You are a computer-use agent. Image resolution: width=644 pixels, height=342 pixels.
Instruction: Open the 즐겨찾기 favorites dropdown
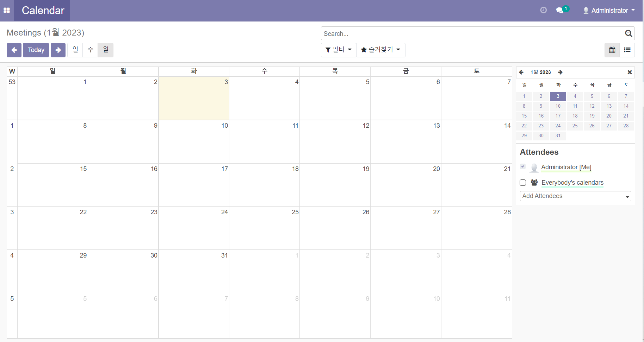point(380,50)
